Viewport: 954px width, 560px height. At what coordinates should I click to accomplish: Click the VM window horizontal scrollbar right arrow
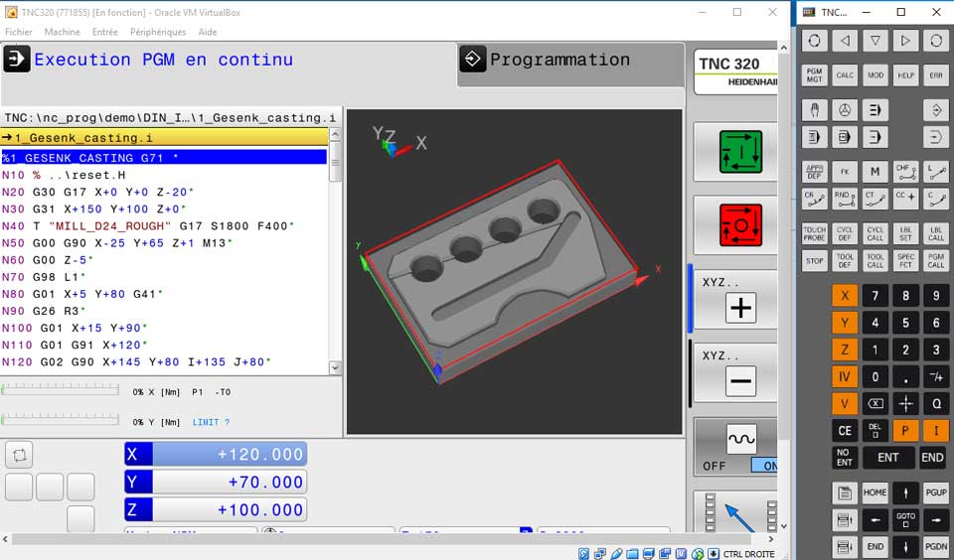tap(771, 539)
